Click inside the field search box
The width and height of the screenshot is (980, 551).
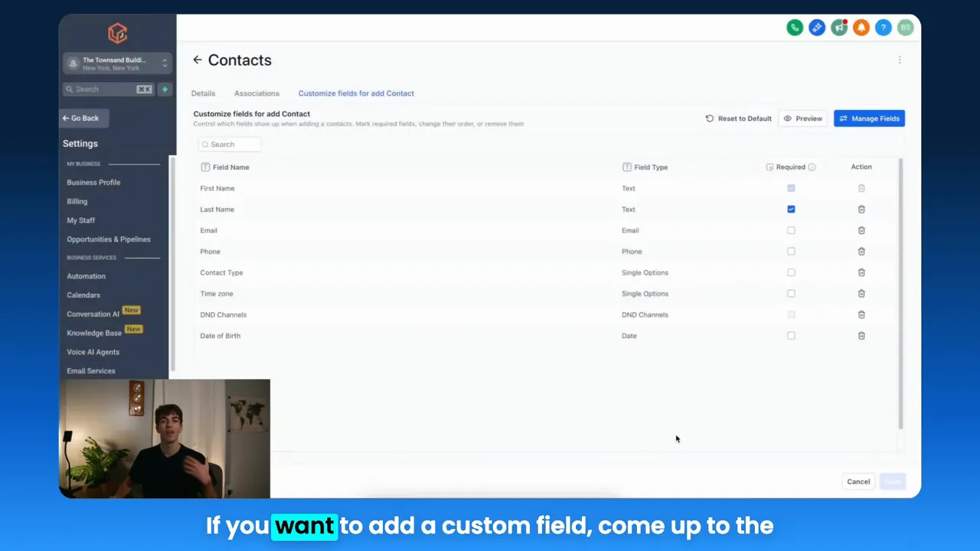(x=230, y=144)
